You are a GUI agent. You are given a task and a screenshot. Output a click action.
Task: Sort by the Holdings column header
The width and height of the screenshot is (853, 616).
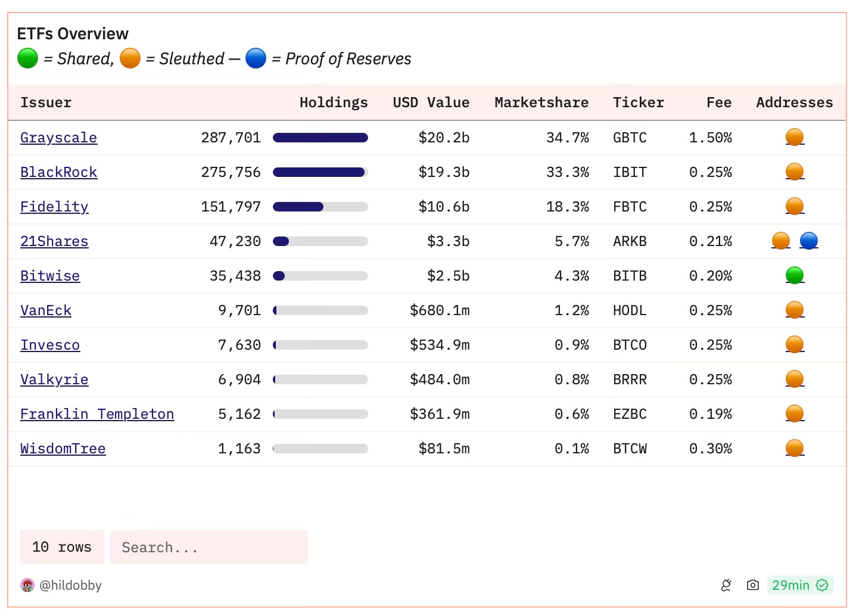(334, 102)
